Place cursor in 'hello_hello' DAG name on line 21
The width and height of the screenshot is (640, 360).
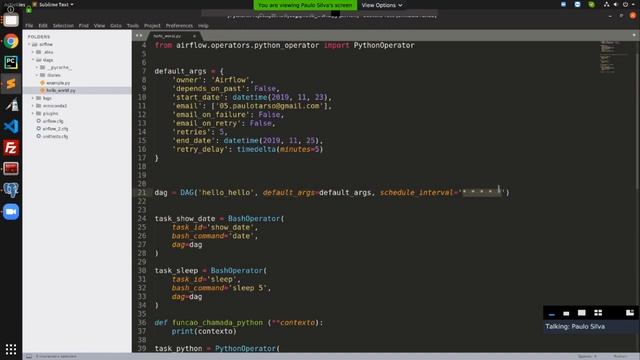click(226, 192)
